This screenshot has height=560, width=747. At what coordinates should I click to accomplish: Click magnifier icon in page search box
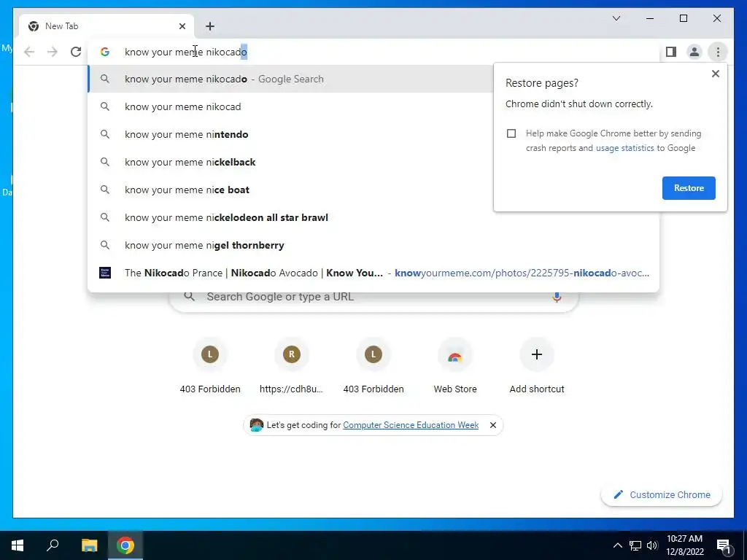(189, 297)
